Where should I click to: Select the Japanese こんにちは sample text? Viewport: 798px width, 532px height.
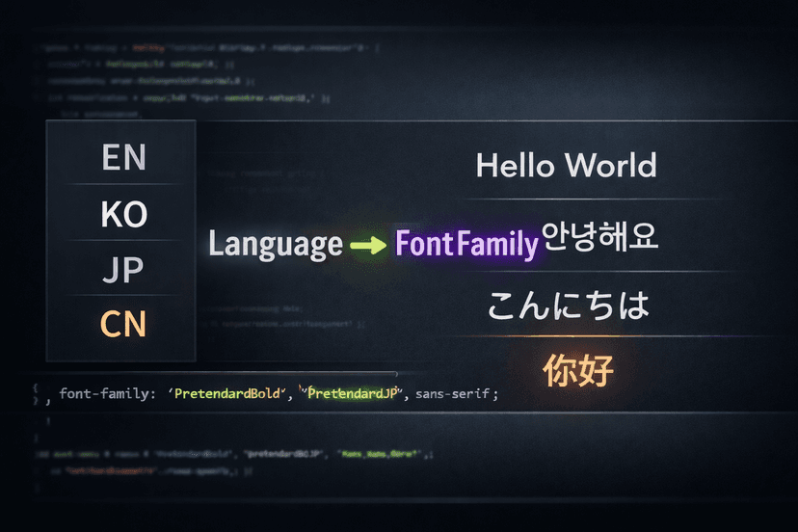click(x=569, y=306)
